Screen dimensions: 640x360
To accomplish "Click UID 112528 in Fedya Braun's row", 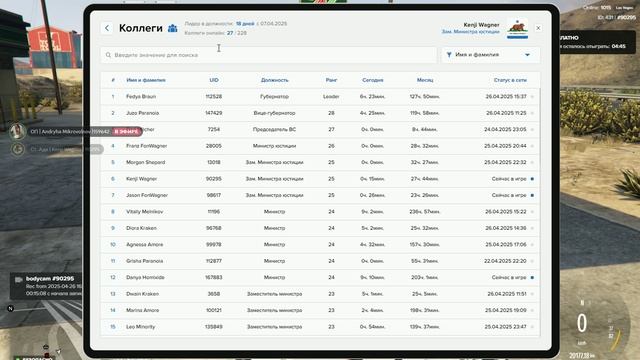I will (x=214, y=97).
